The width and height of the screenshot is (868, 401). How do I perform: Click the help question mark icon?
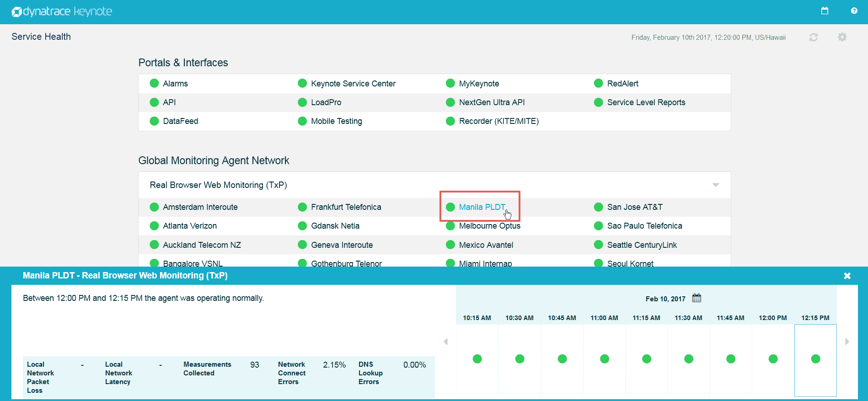[x=854, y=11]
